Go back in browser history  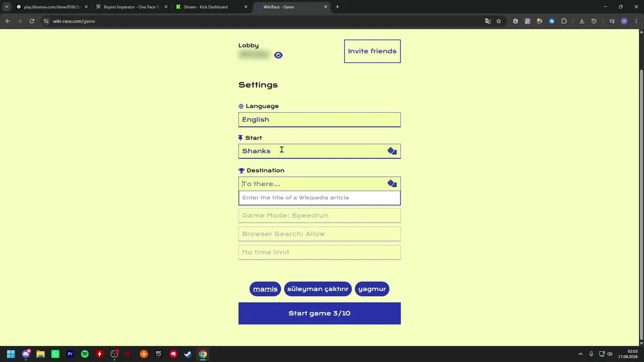8,21
